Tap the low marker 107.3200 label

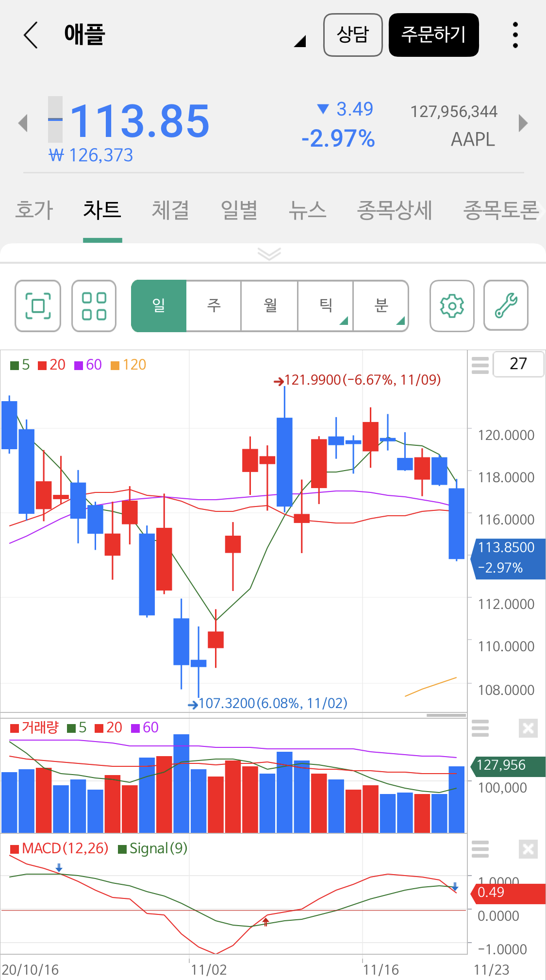click(x=273, y=703)
